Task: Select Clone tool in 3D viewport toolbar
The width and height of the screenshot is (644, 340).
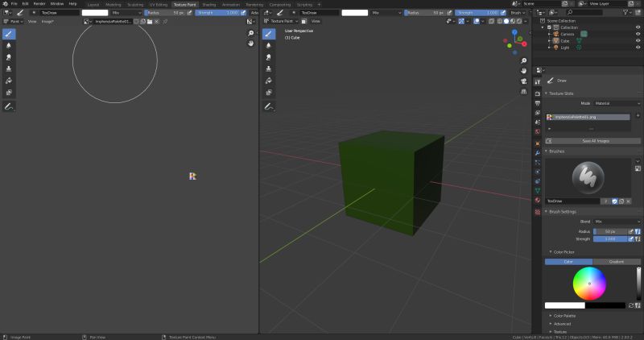Action: coord(269,69)
